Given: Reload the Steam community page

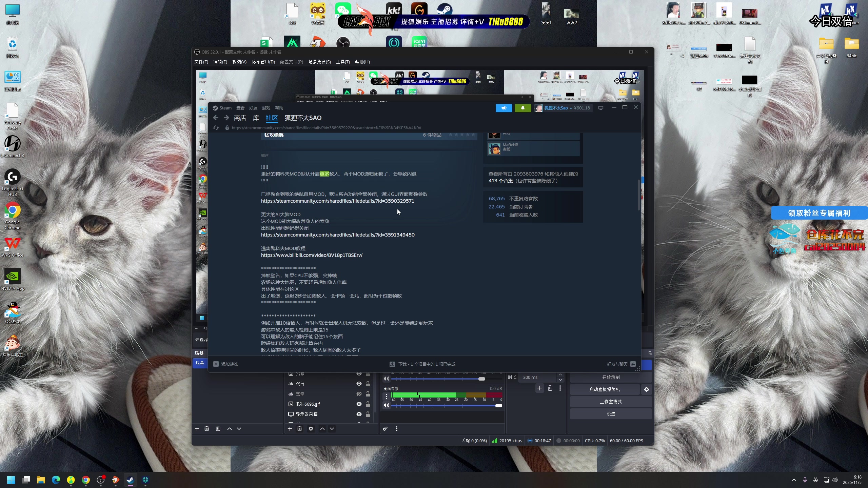Looking at the screenshot, I should pyautogui.click(x=216, y=128).
